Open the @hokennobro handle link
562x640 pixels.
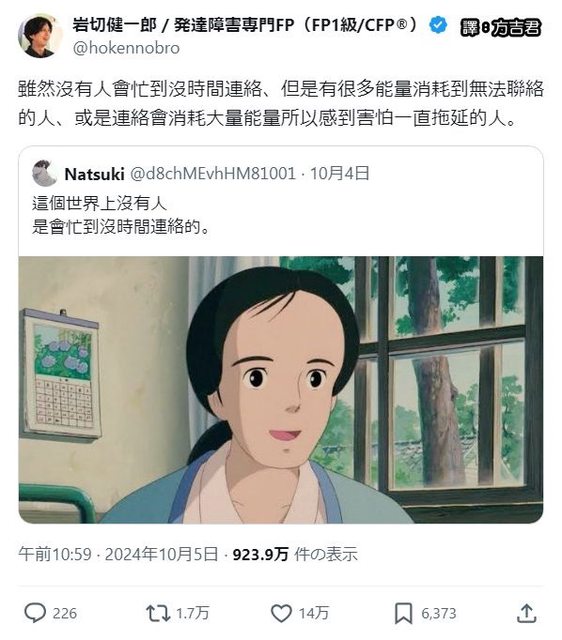[126, 48]
